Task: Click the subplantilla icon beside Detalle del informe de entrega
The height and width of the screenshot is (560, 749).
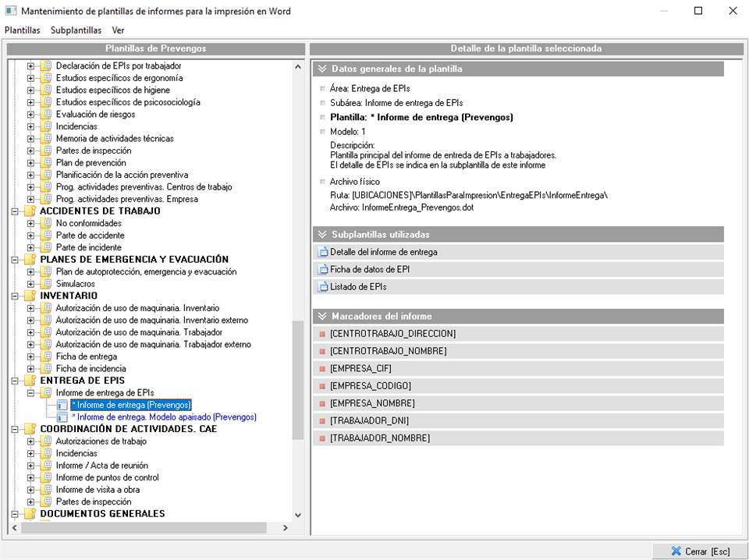Action: coord(323,252)
